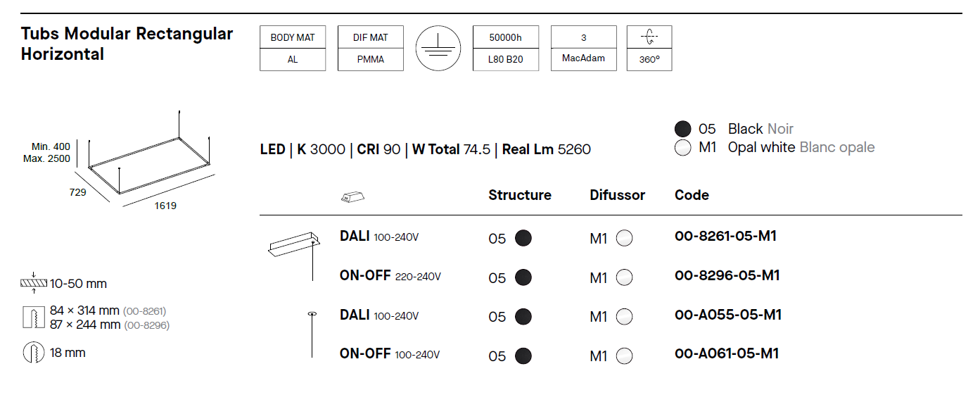Select product code 00-8296-05-M1

tap(727, 275)
